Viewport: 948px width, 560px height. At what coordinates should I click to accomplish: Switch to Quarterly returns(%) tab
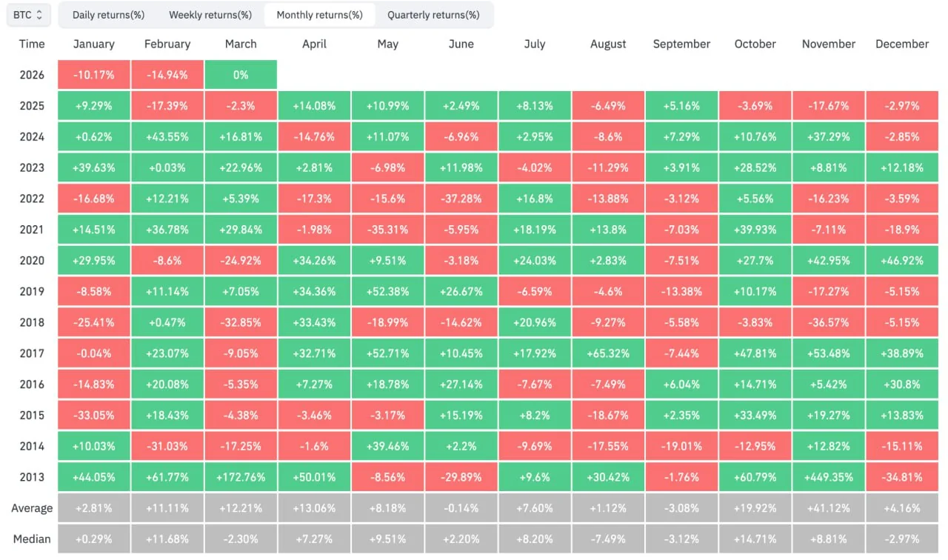click(433, 15)
